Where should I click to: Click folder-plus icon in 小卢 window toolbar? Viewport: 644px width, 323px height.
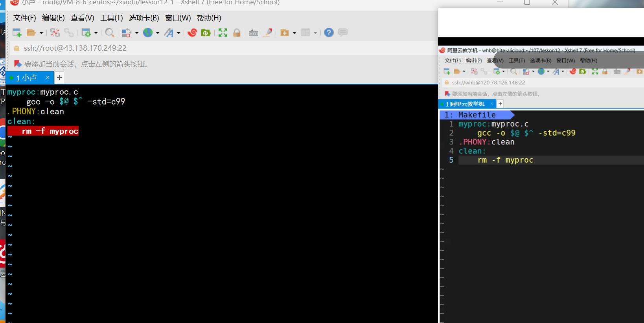[x=285, y=33]
